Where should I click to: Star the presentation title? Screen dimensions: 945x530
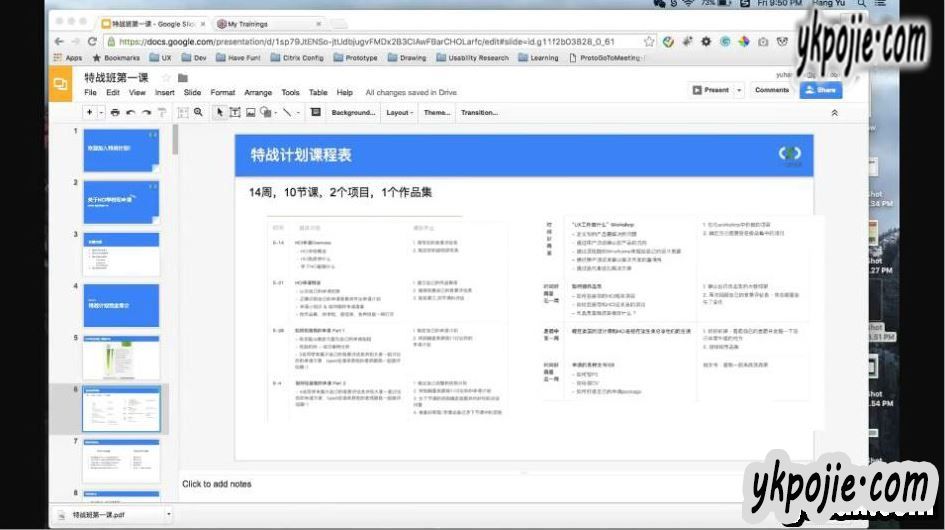coord(167,77)
